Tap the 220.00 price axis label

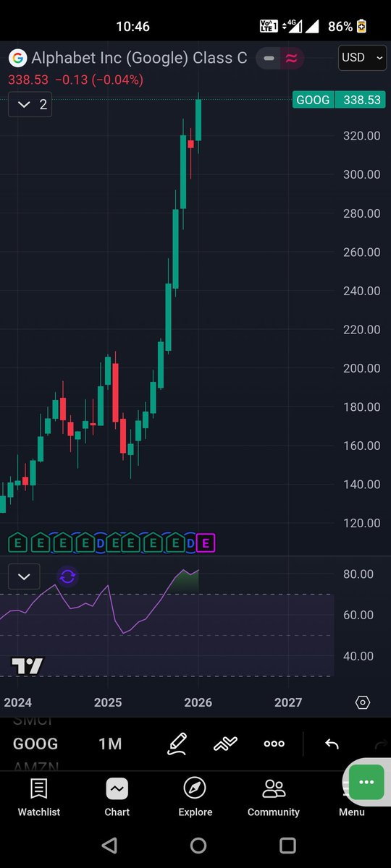pyautogui.click(x=362, y=329)
